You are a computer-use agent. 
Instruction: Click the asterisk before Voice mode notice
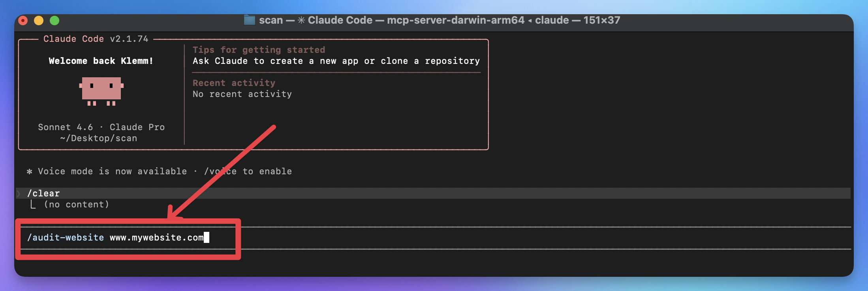pos(29,172)
